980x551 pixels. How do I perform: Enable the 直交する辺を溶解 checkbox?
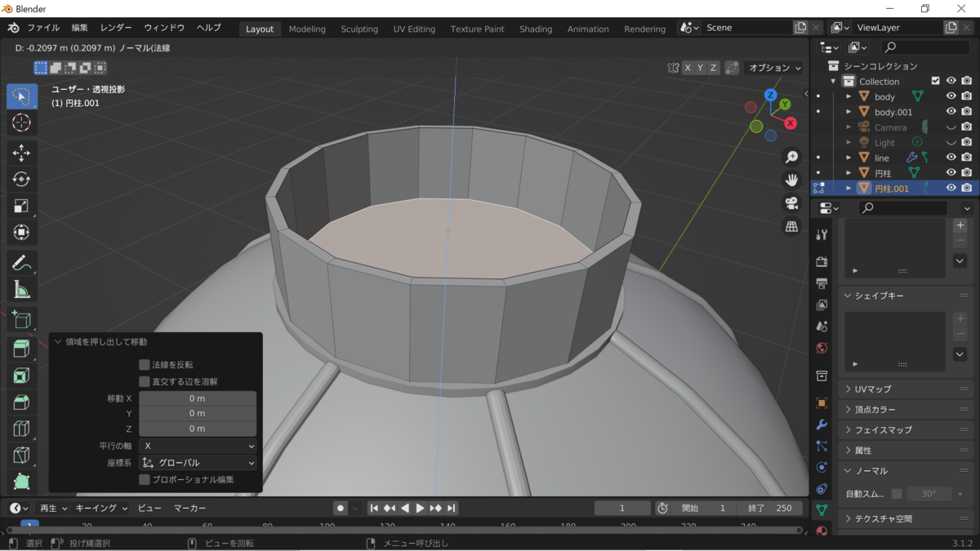pos(145,381)
